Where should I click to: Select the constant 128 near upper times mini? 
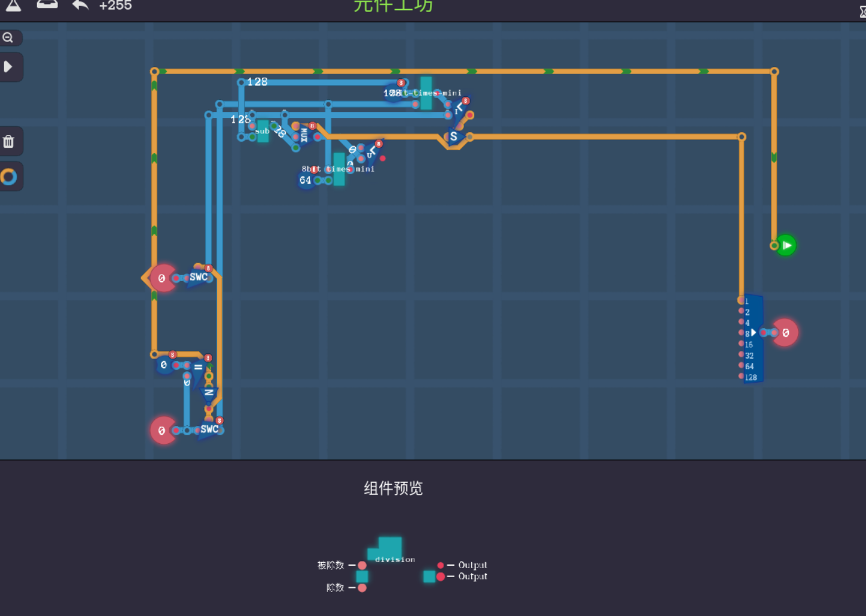(392, 93)
